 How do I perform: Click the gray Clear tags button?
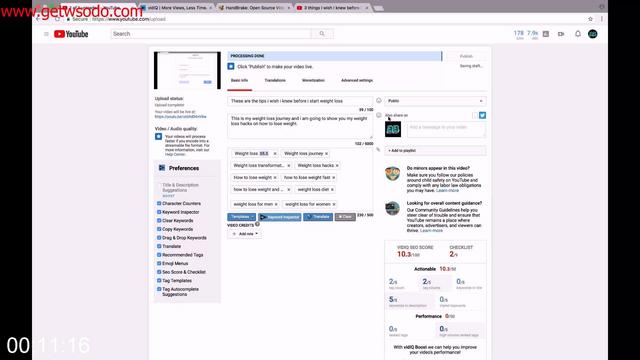coord(345,217)
